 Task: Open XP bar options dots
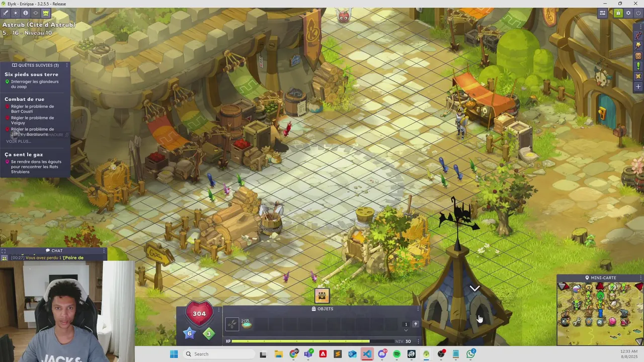pyautogui.click(x=418, y=341)
